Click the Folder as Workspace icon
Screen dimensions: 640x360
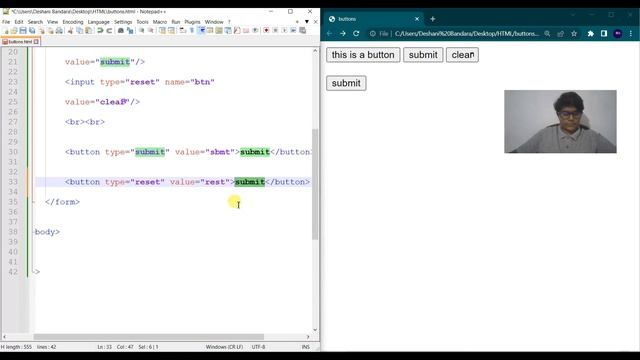(x=246, y=31)
